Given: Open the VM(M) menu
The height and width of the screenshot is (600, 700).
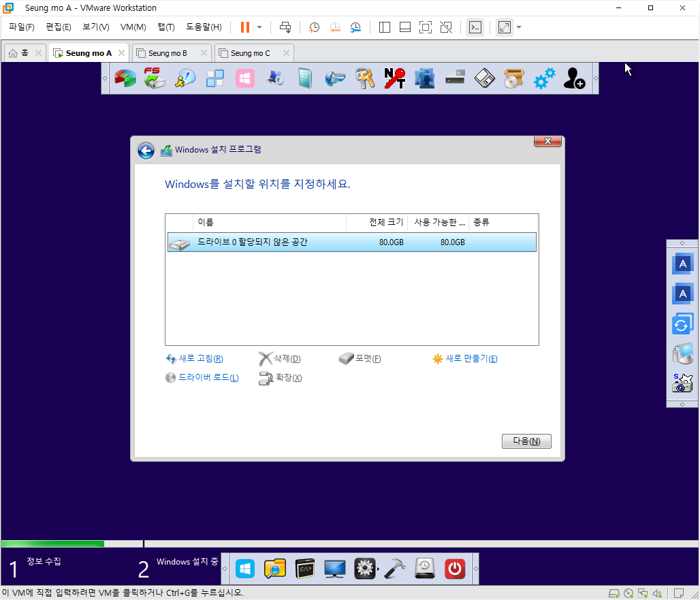Looking at the screenshot, I should coord(133,27).
